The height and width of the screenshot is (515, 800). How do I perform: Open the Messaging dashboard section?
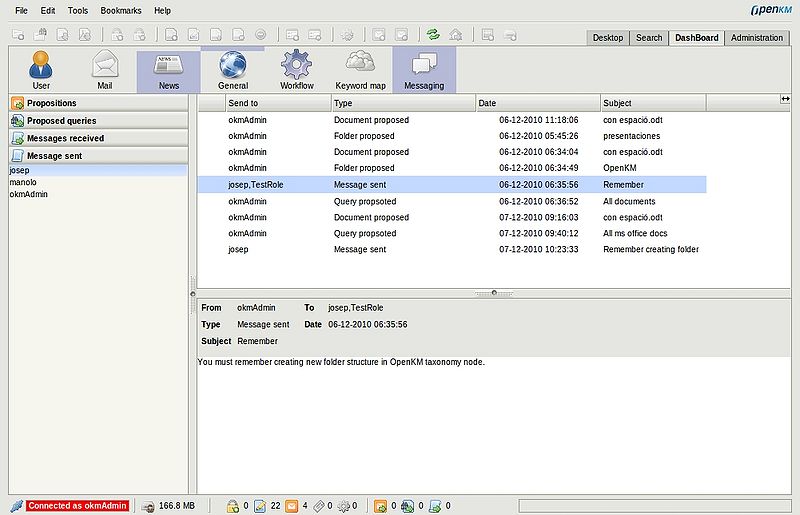[424, 70]
